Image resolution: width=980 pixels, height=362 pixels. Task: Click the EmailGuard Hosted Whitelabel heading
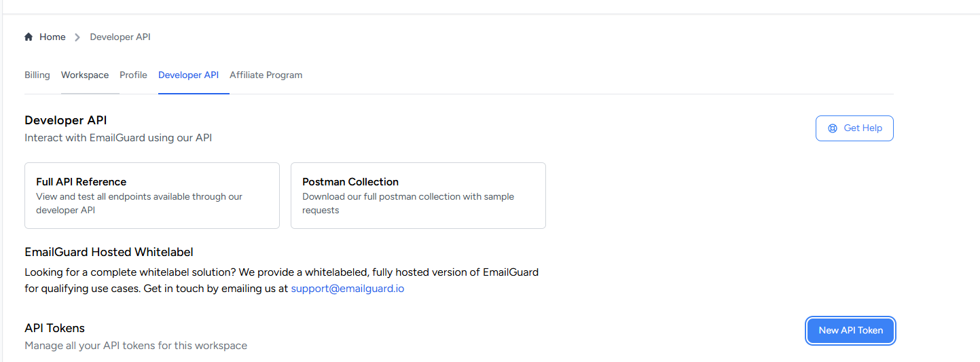[x=109, y=252]
